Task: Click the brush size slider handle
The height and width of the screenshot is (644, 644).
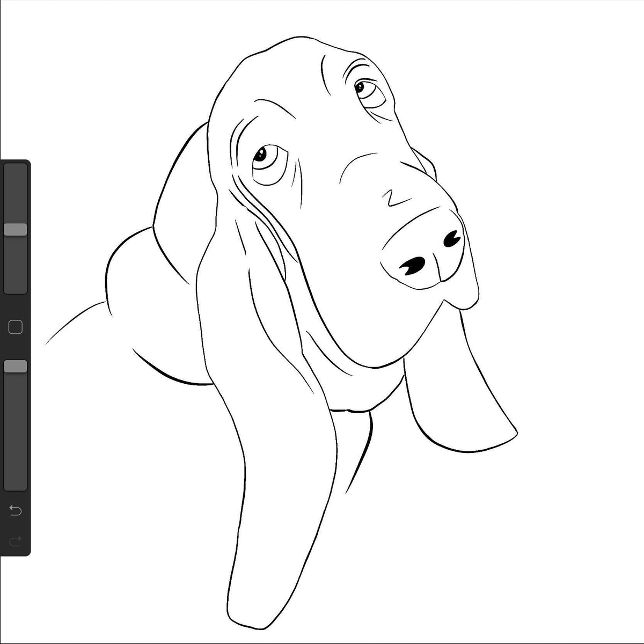Action: tap(16, 230)
